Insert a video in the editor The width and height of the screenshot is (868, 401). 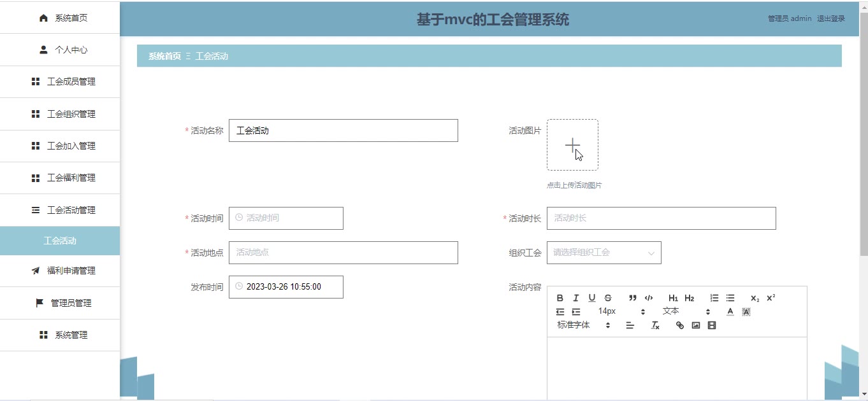click(712, 325)
